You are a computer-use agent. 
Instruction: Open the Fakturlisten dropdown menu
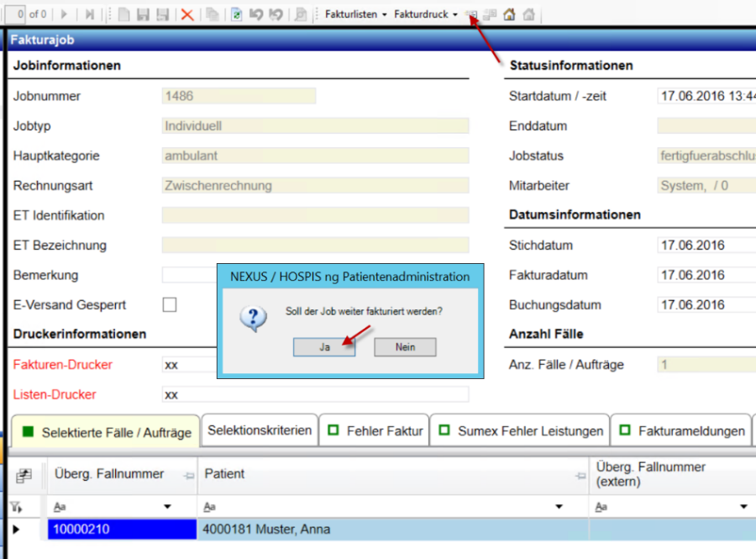[x=355, y=14]
